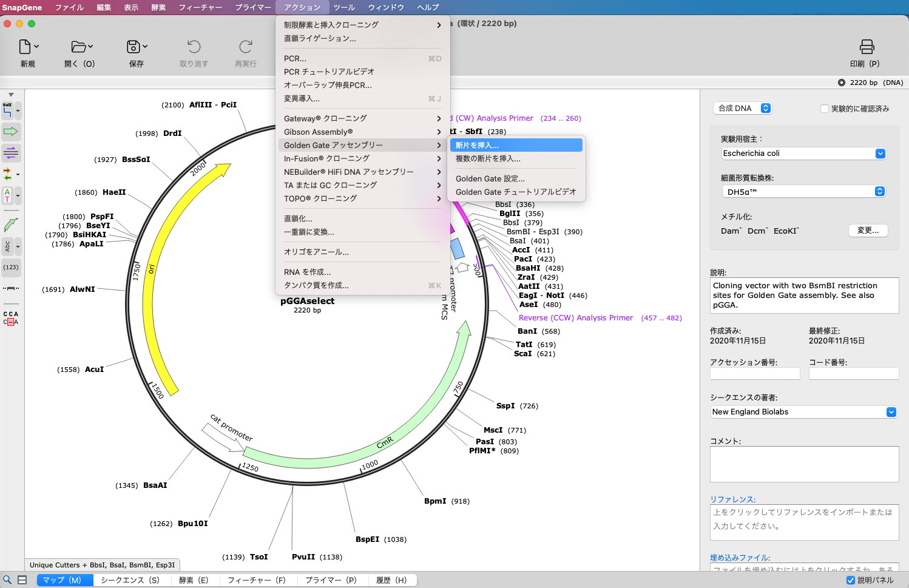Toggle the green arrow features display icon
Image resolution: width=909 pixels, height=588 pixels.
pyautogui.click(x=10, y=132)
